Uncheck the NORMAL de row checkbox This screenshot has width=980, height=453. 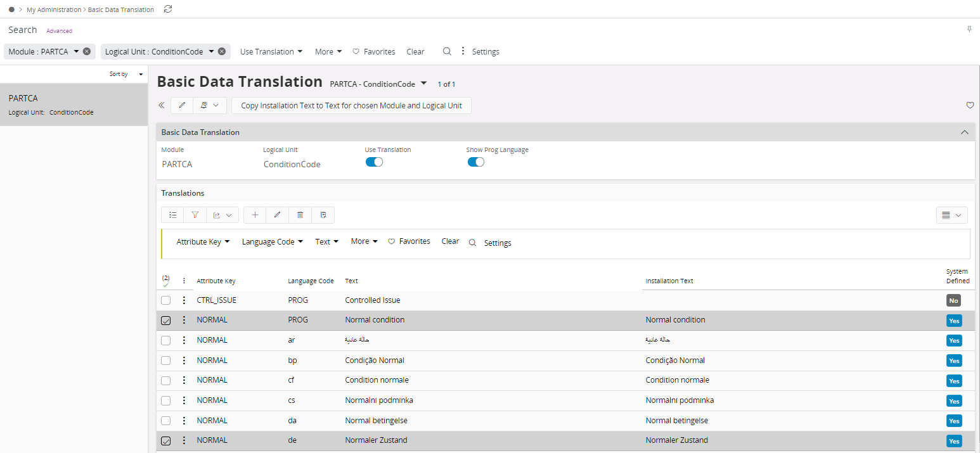click(165, 441)
